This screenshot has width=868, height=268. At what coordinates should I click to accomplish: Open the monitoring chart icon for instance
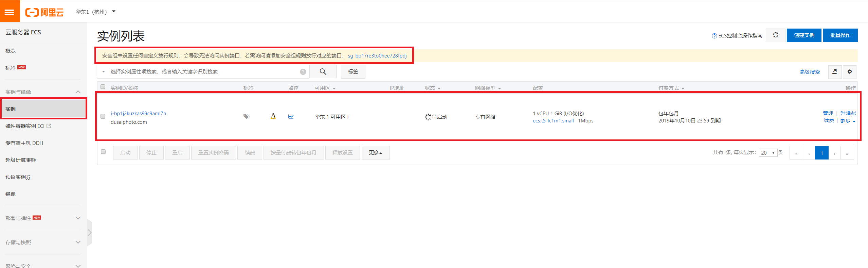291,117
